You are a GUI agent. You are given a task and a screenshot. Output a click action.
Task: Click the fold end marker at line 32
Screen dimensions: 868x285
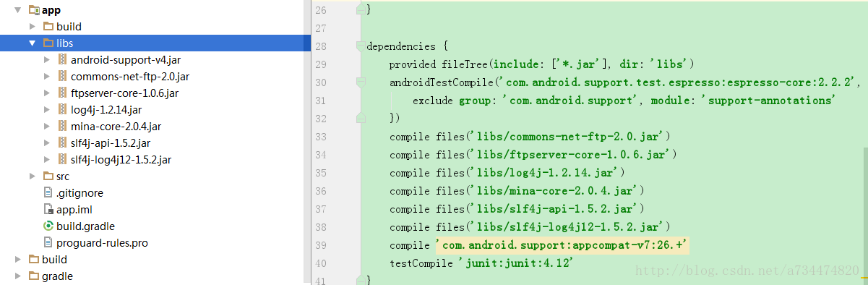pos(360,117)
